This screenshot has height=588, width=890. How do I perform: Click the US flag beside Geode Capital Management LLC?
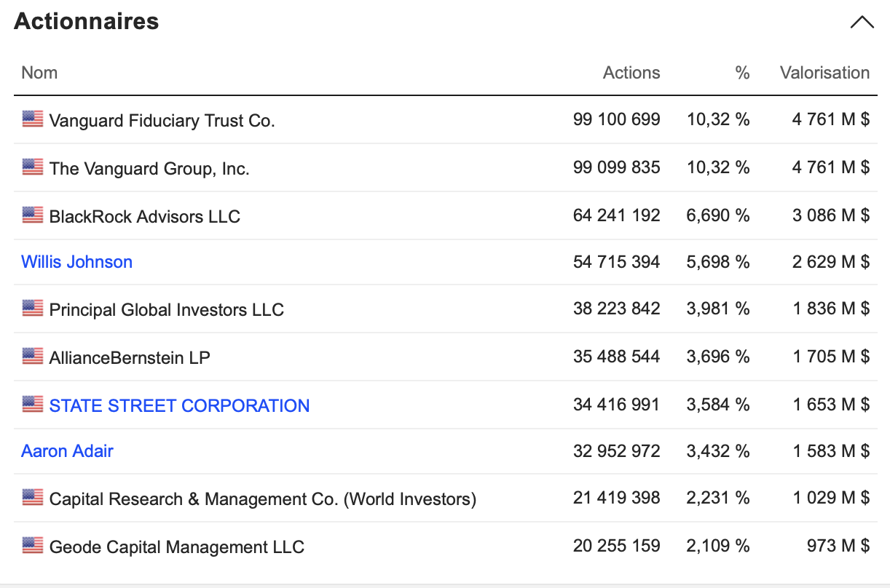[33, 546]
